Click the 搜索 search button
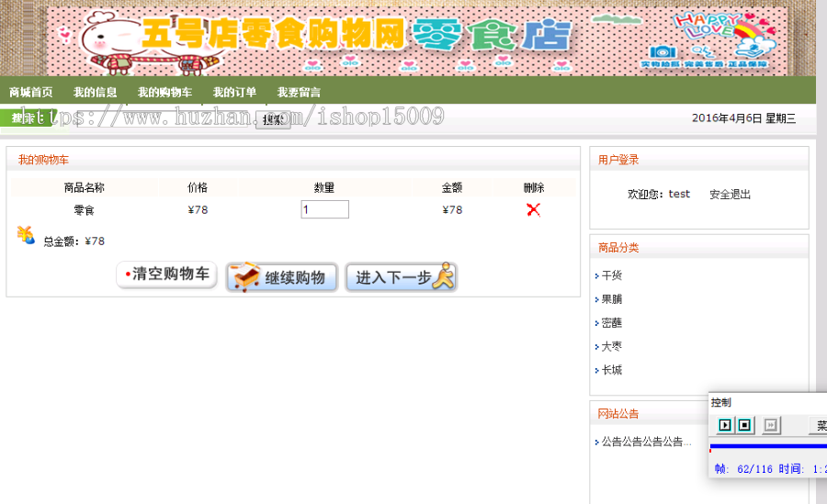The height and width of the screenshot is (504, 827). tap(273, 120)
